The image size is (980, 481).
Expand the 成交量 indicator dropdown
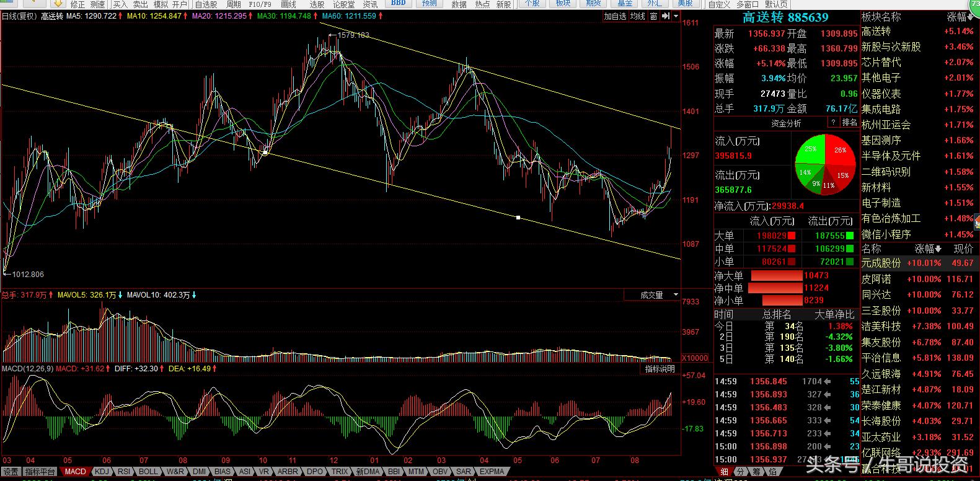[x=675, y=295]
